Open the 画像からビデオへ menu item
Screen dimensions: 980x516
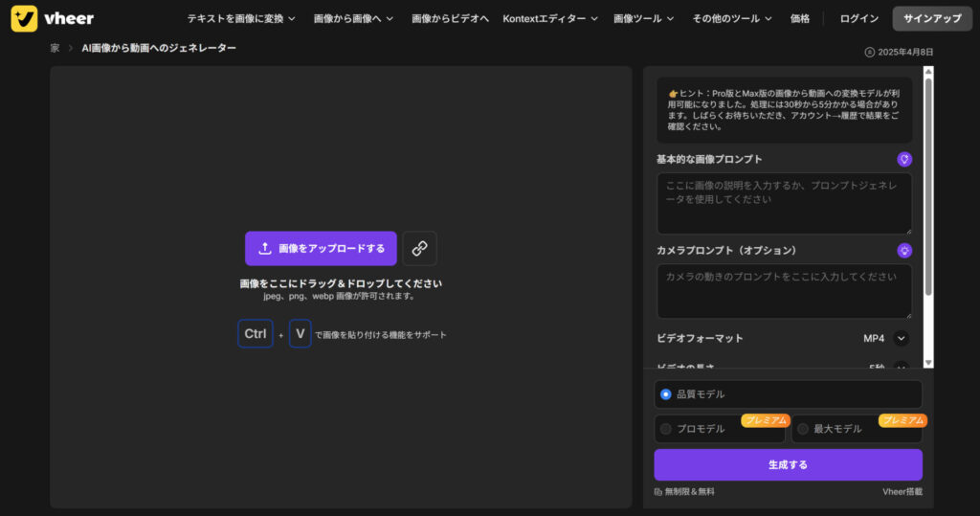pyautogui.click(x=450, y=18)
